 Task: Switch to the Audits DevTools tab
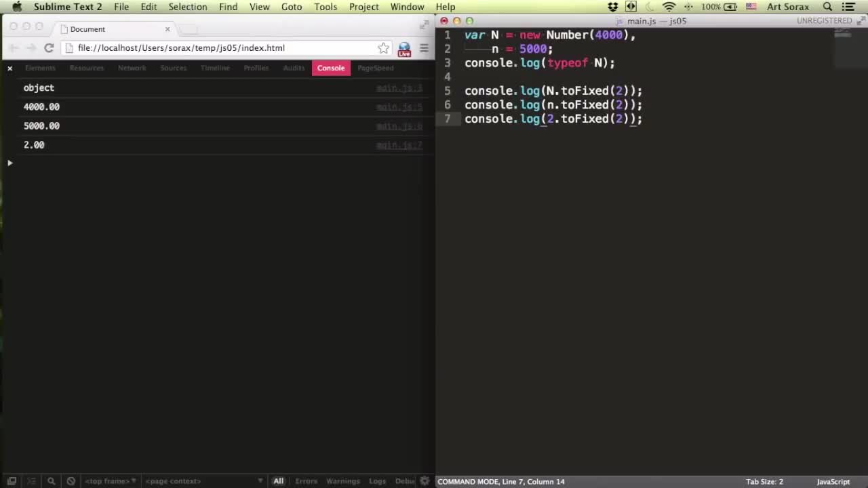pyautogui.click(x=294, y=68)
